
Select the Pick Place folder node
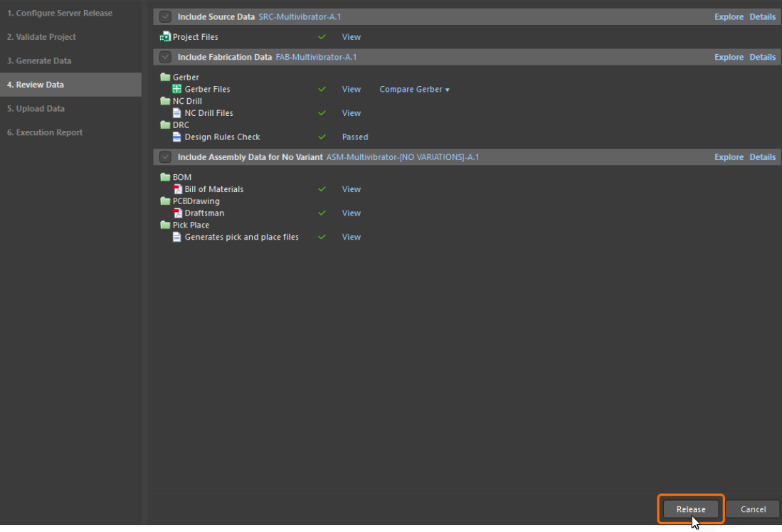coord(191,225)
